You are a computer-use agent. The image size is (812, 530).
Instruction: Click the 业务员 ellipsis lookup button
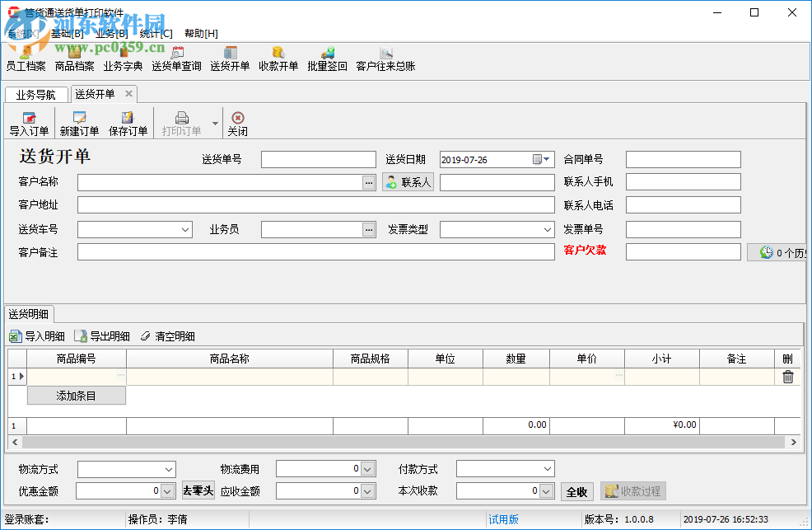(x=369, y=229)
